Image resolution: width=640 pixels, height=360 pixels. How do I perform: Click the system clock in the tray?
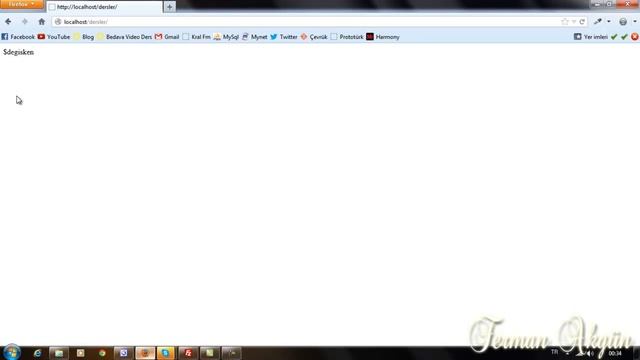point(615,353)
